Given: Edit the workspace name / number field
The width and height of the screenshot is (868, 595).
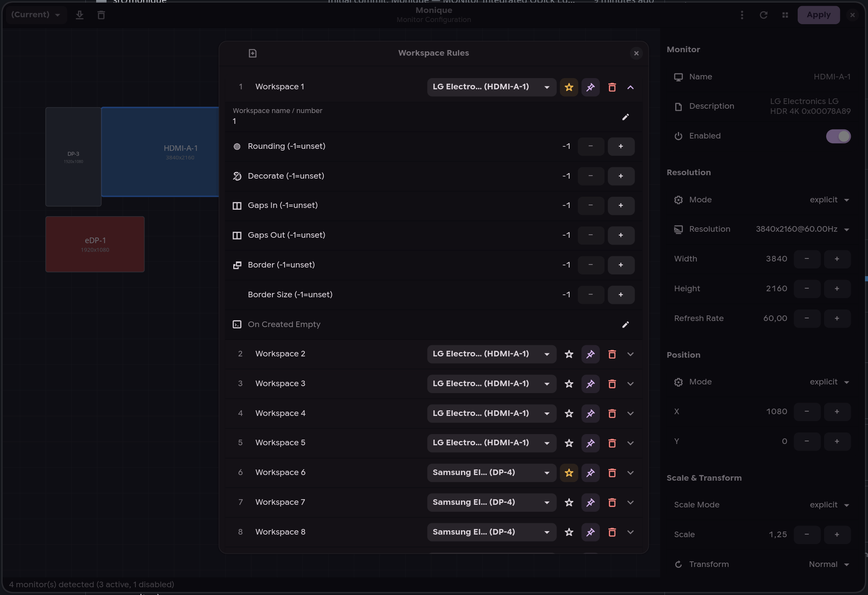Looking at the screenshot, I should pyautogui.click(x=625, y=117).
